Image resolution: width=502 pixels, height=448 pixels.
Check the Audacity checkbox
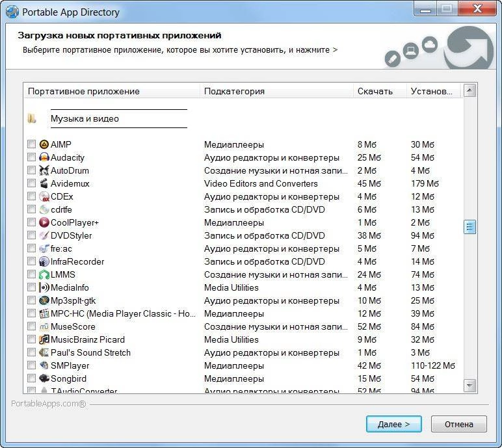coord(31,157)
